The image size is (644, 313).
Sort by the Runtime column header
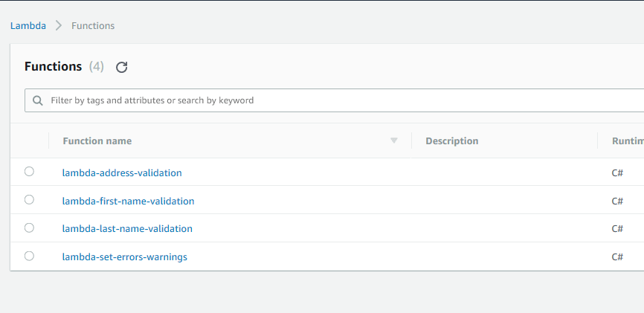(628, 141)
